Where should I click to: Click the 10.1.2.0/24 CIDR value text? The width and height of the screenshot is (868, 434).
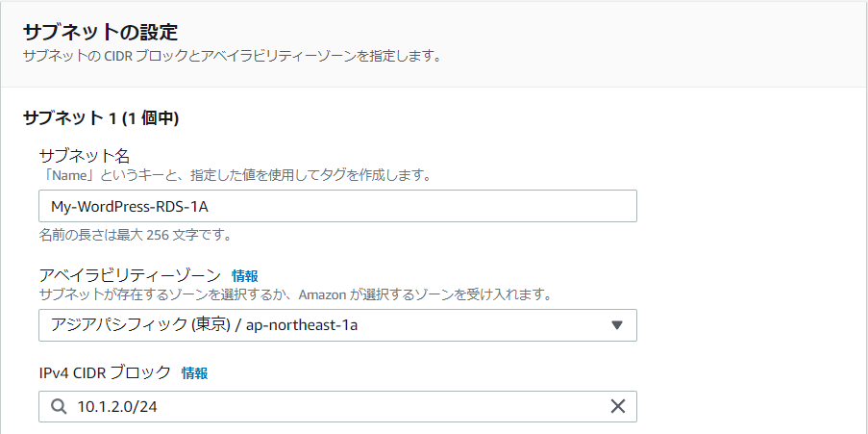click(117, 407)
